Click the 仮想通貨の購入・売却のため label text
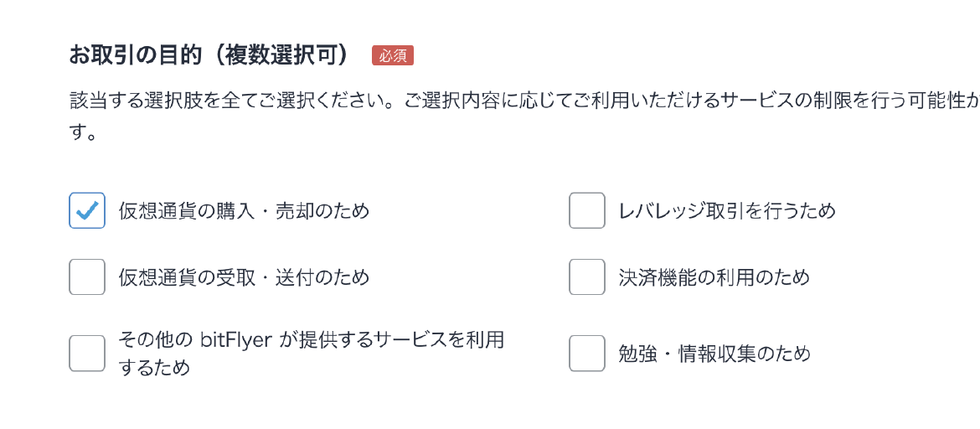The image size is (980, 429). (244, 211)
